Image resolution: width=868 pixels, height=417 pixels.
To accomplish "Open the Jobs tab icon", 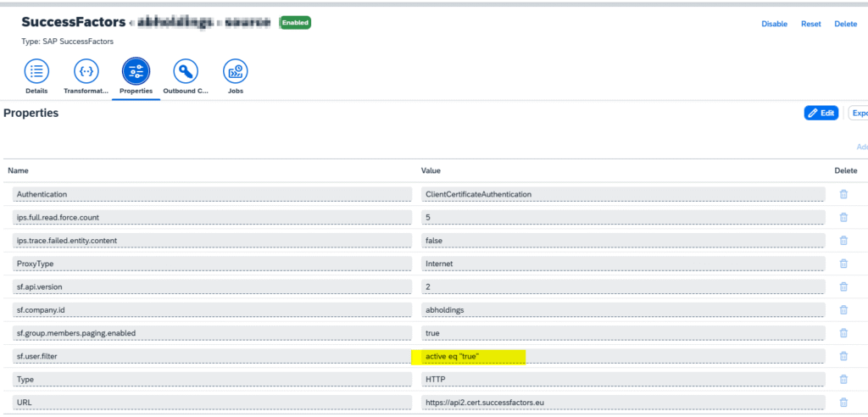I will (236, 71).
